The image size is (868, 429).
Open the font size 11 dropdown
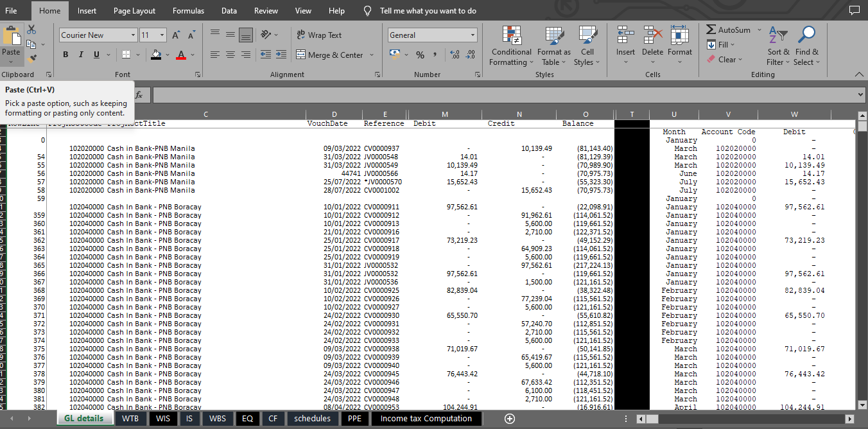(x=162, y=35)
